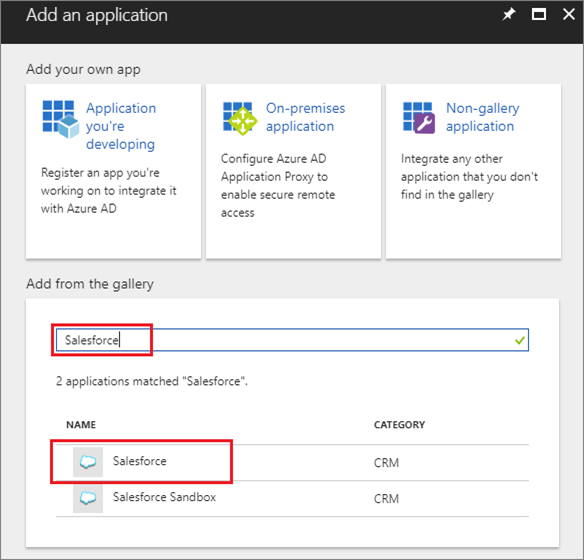Select the Salesforce gallery result
The height and width of the screenshot is (560, 584).
point(292,462)
